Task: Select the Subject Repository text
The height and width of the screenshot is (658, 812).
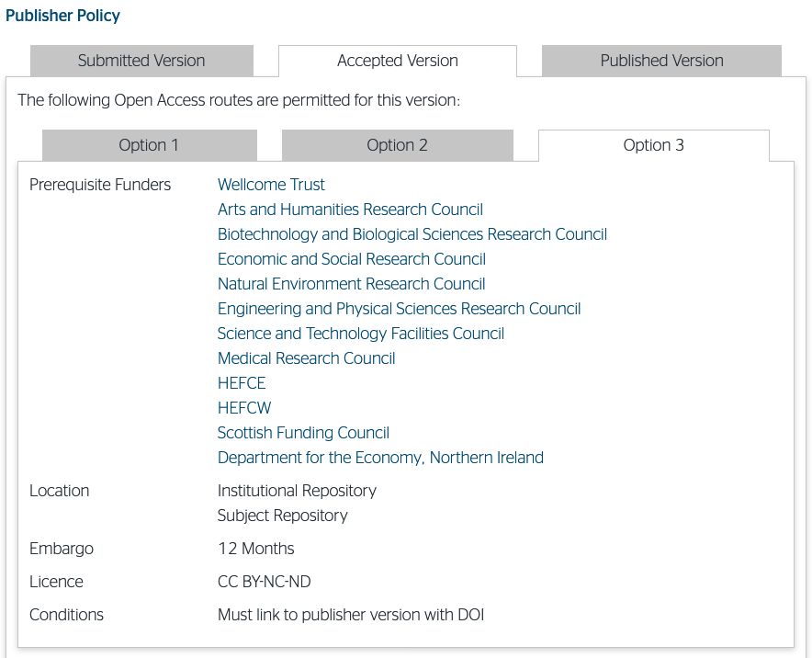Action: (282, 516)
